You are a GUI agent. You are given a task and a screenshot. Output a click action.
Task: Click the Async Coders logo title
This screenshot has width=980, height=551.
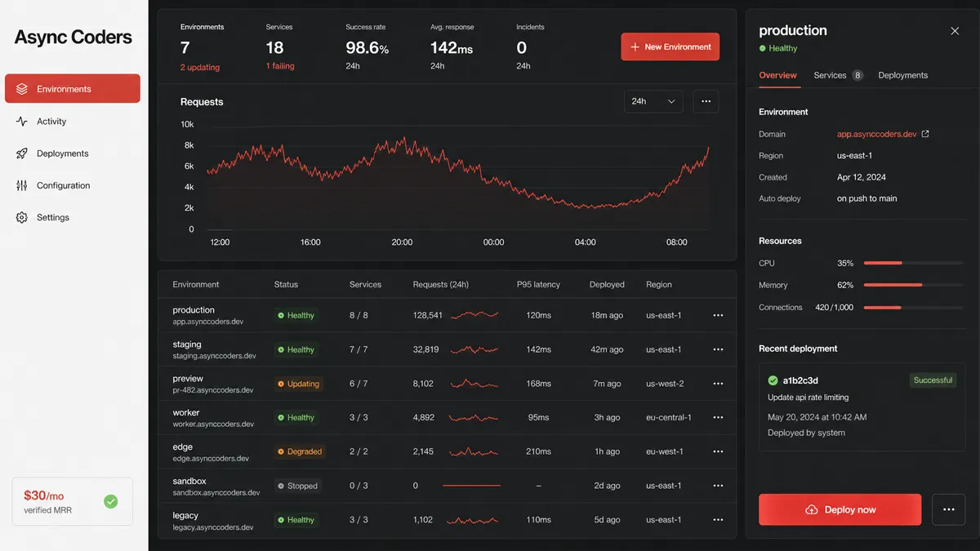[73, 37]
